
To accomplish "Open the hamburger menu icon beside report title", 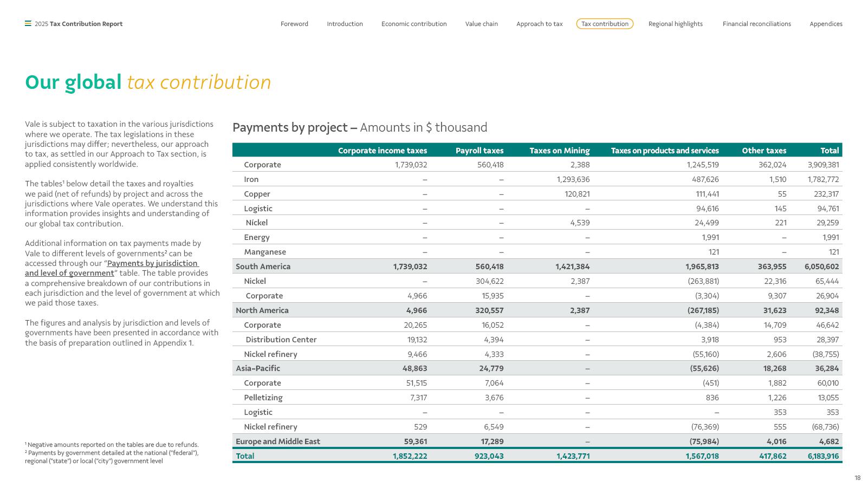I will (28, 23).
